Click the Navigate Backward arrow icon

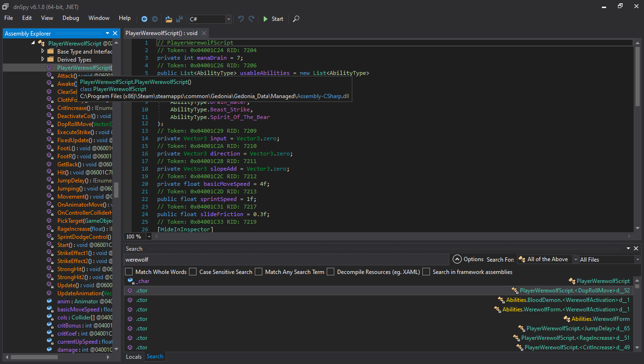(144, 19)
